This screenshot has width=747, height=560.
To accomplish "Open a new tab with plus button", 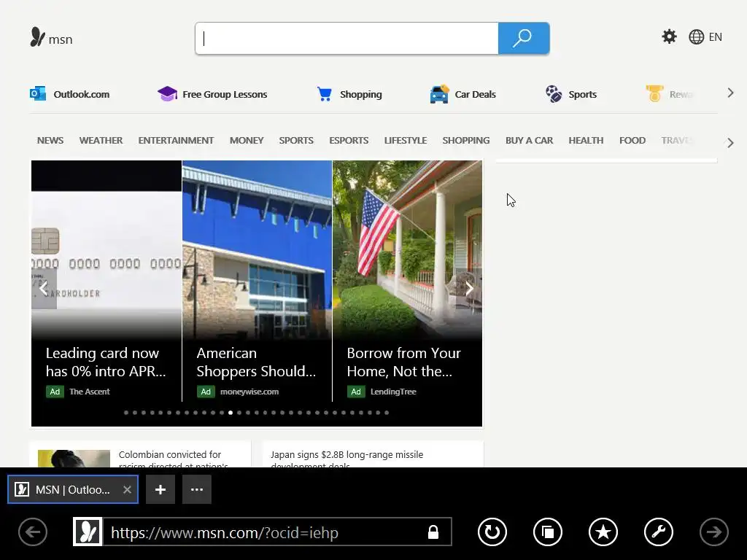I will coord(160,489).
